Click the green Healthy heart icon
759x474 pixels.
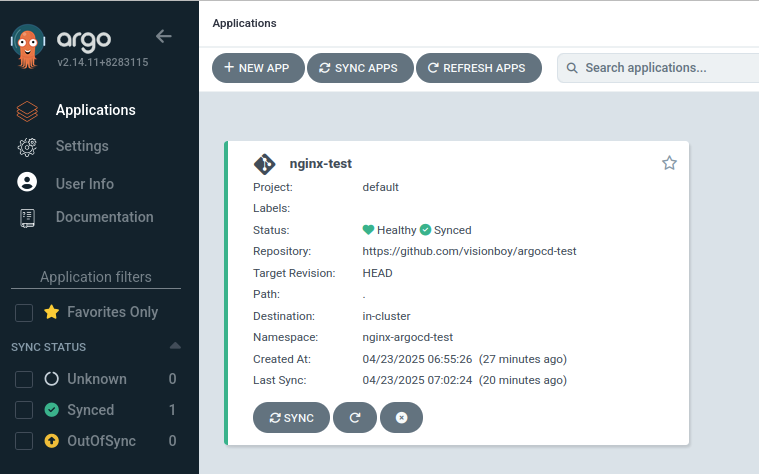[368, 229]
